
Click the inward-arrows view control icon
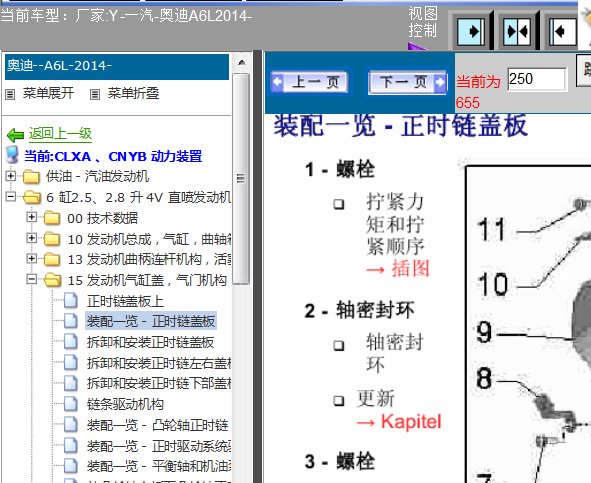pyautogui.click(x=517, y=31)
